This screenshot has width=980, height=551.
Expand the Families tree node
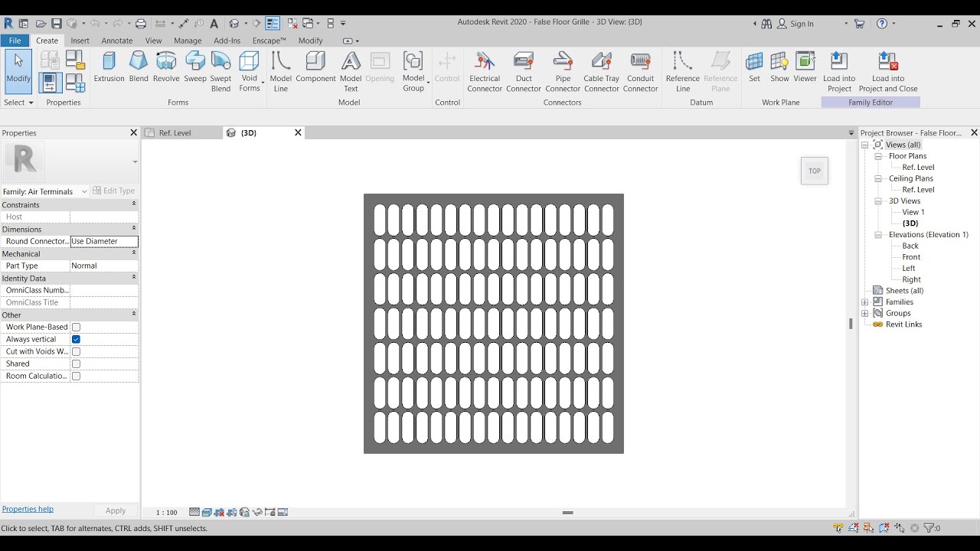point(864,302)
